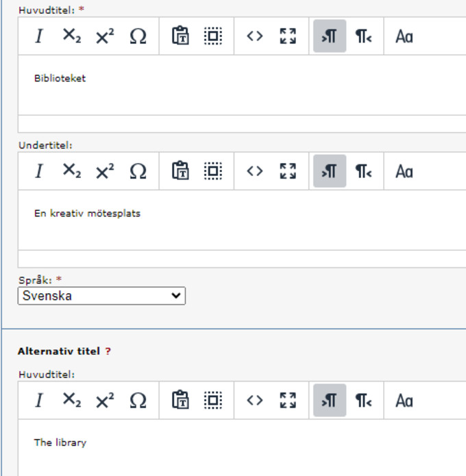Click the 'The library' alternative title text
This screenshot has height=476, width=466.
pyautogui.click(x=60, y=442)
